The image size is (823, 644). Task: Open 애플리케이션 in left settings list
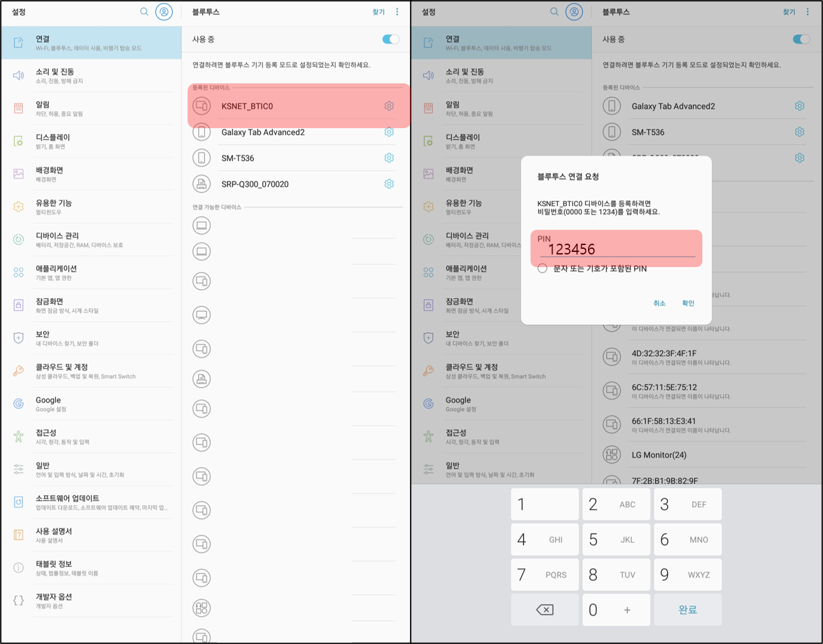click(91, 273)
